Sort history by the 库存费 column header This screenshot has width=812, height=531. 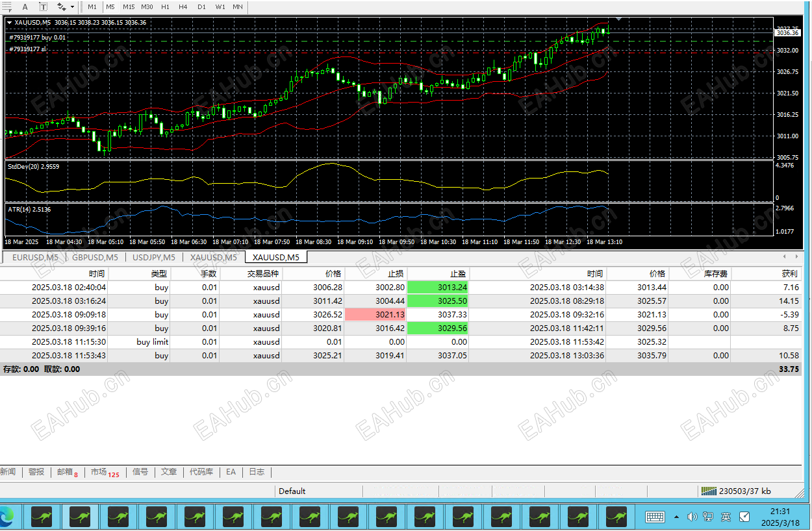click(700, 274)
